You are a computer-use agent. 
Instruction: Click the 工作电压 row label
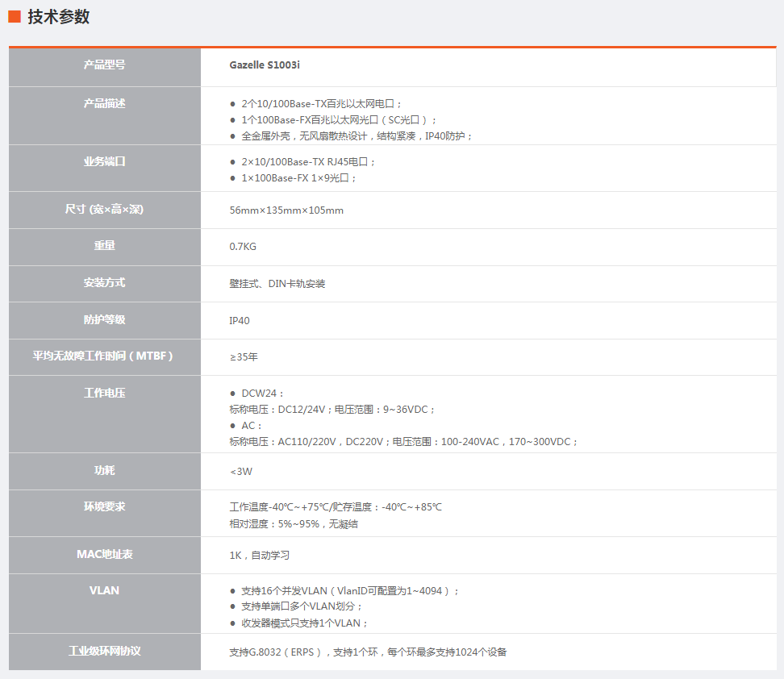tap(105, 394)
